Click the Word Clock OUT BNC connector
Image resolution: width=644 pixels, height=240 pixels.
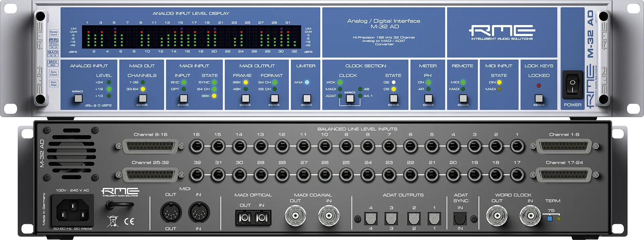pos(497,216)
